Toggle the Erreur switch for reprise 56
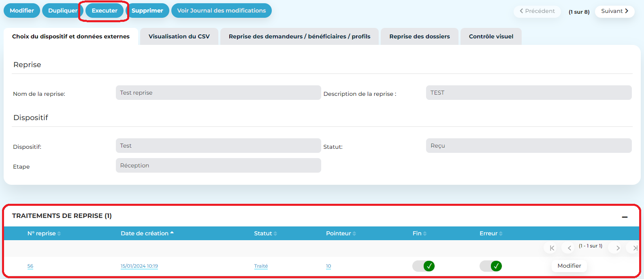Image resolution: width=644 pixels, height=279 pixels. point(490,266)
